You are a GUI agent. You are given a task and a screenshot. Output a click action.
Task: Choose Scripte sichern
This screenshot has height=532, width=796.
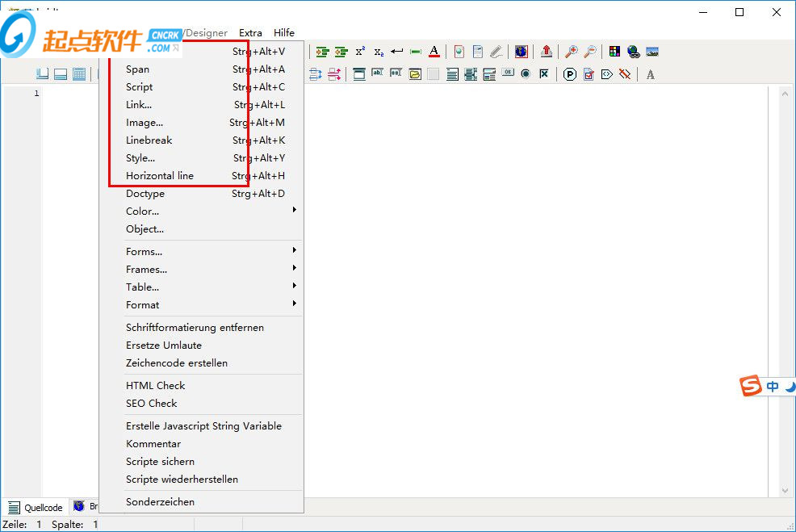pyautogui.click(x=202, y=462)
